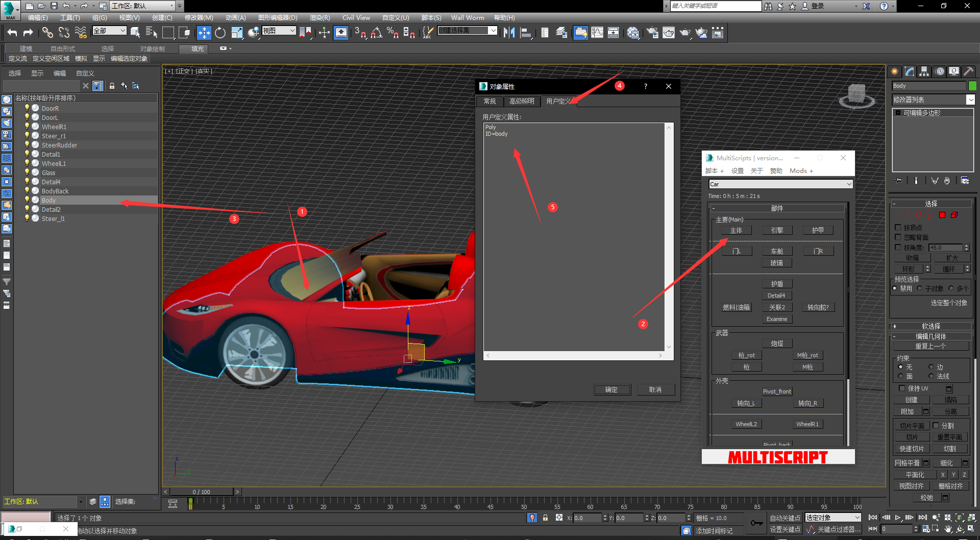Screen dimensions: 980x540
Task: Click the 确定 button in dialog
Action: pyautogui.click(x=611, y=389)
